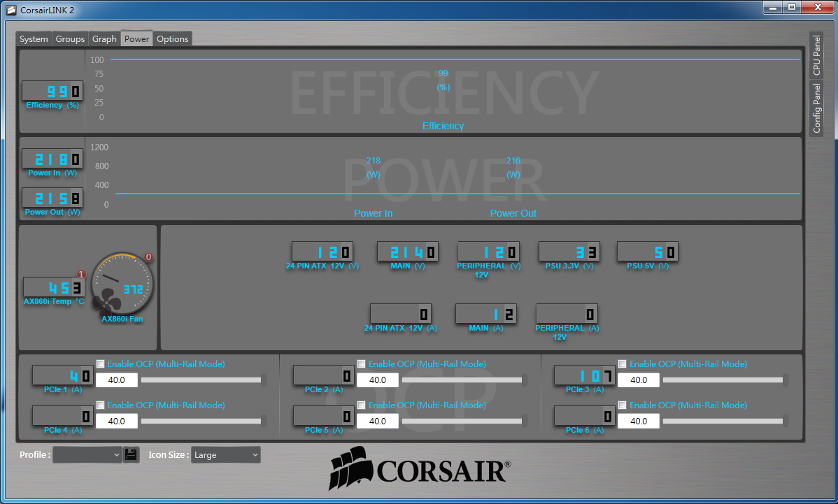The width and height of the screenshot is (838, 504).
Task: Click the 24 PIN ATX 12V voltage readout
Action: pos(322,252)
